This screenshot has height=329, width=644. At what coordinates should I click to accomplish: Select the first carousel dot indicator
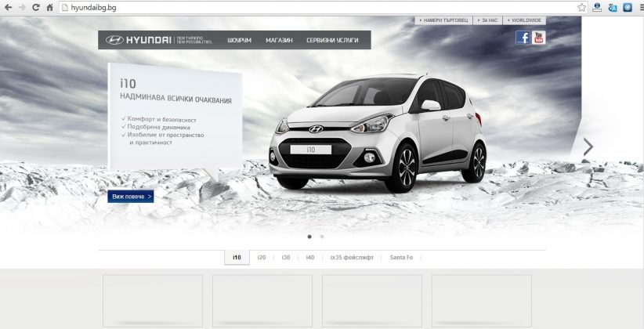pos(309,237)
